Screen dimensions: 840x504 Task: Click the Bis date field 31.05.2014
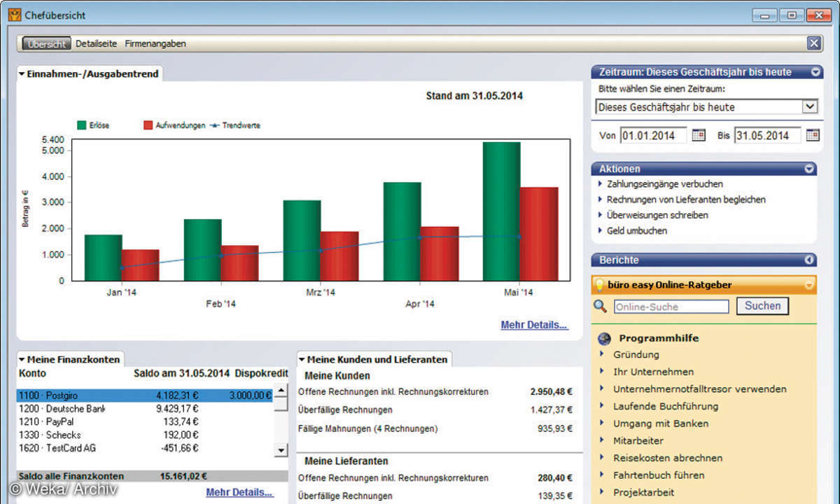pos(767,136)
